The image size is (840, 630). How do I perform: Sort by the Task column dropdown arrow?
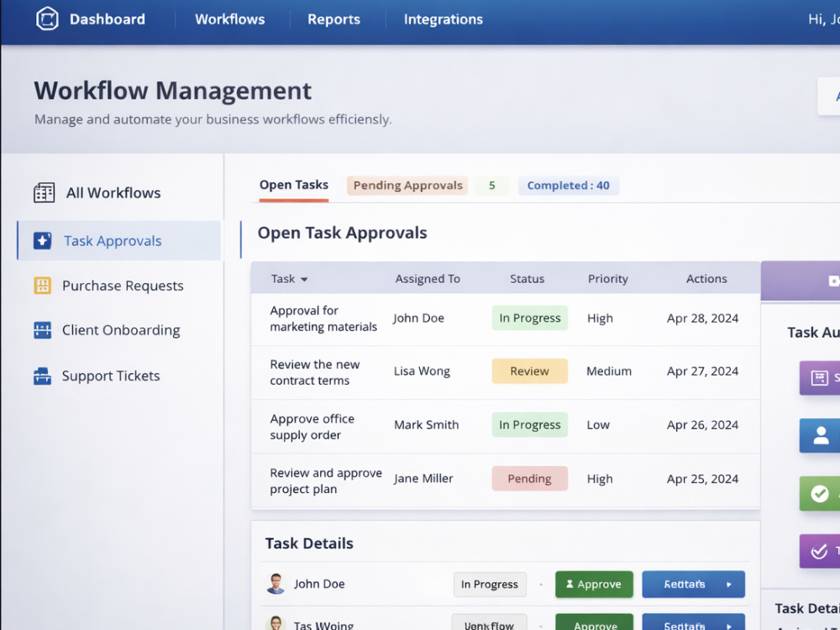click(x=304, y=279)
